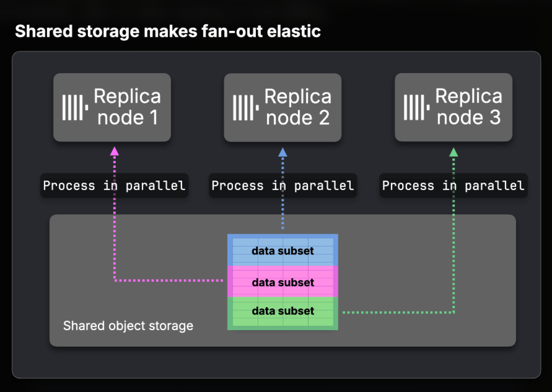The image size is (552, 392).
Task: Click the green dotted horizontal connector line
Action: click(398, 312)
